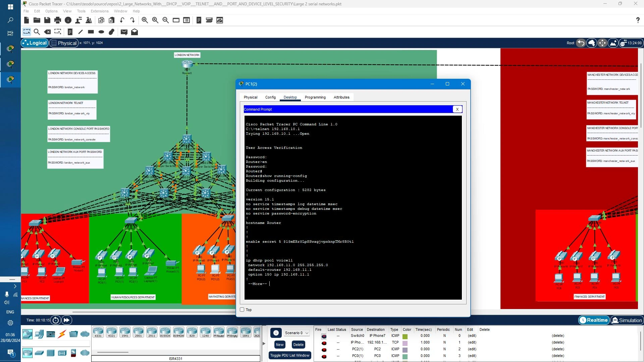644x362 pixels.
Task: Pick the 2911 router model
Action: (152, 332)
